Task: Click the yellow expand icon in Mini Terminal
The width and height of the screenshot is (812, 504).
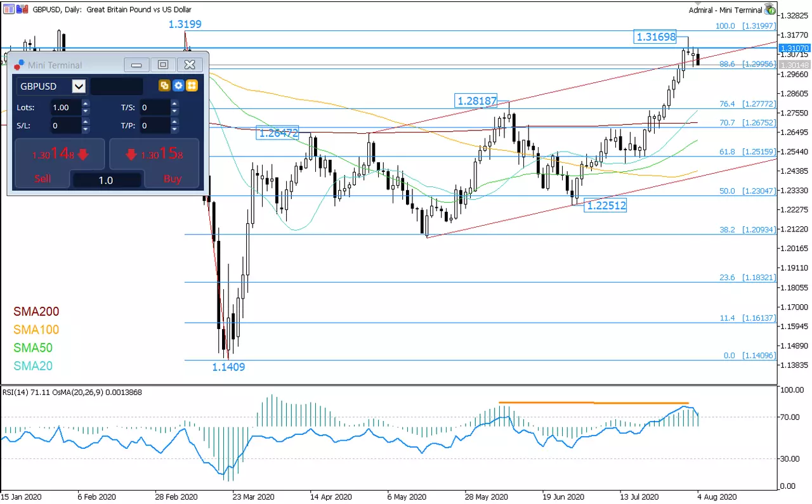Action: pyautogui.click(x=192, y=86)
